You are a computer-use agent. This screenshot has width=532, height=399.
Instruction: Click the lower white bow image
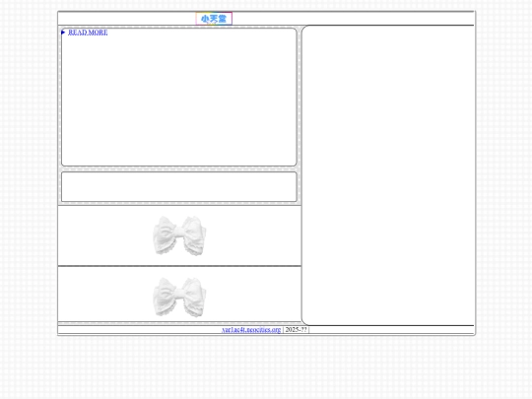point(179,298)
